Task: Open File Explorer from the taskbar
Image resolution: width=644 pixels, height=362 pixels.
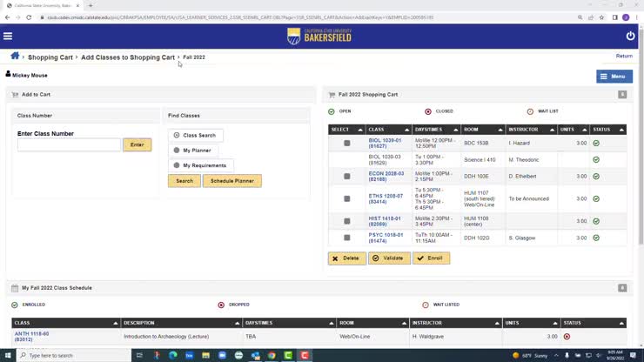Action: pos(205,355)
